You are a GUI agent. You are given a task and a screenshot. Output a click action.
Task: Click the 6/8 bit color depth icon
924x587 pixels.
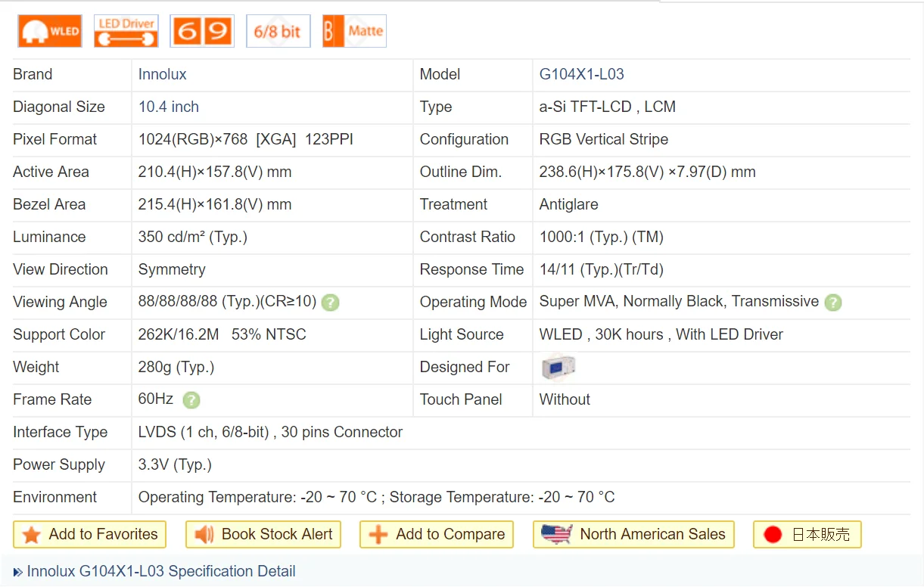[278, 31]
